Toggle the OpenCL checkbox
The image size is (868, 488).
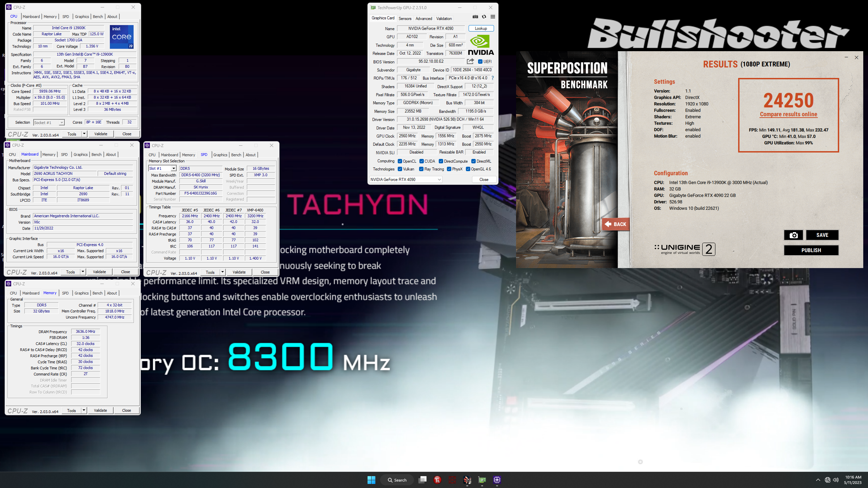pyautogui.click(x=400, y=161)
